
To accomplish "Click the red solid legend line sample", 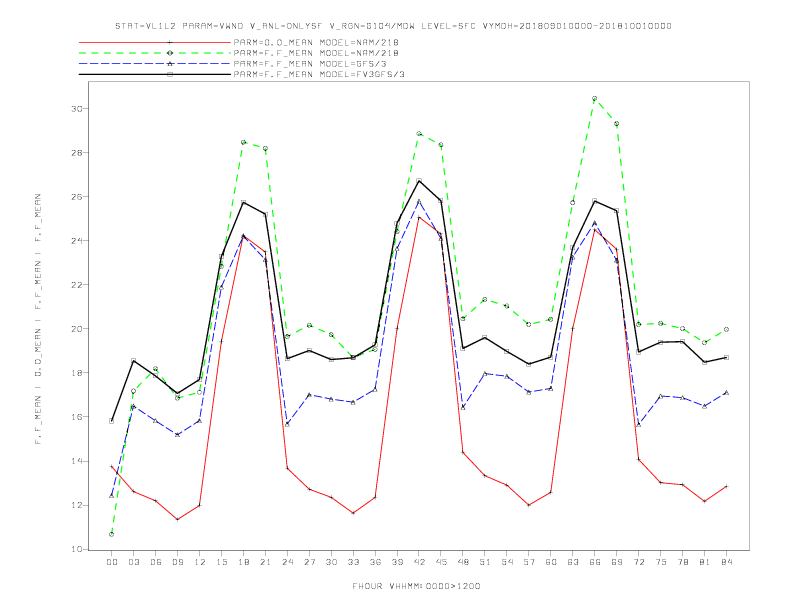I will click(155, 42).
